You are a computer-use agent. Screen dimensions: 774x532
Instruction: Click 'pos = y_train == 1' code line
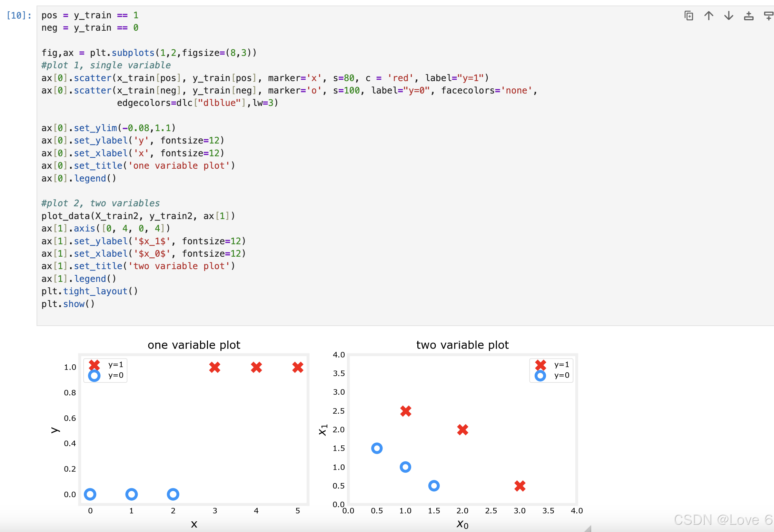click(x=90, y=16)
